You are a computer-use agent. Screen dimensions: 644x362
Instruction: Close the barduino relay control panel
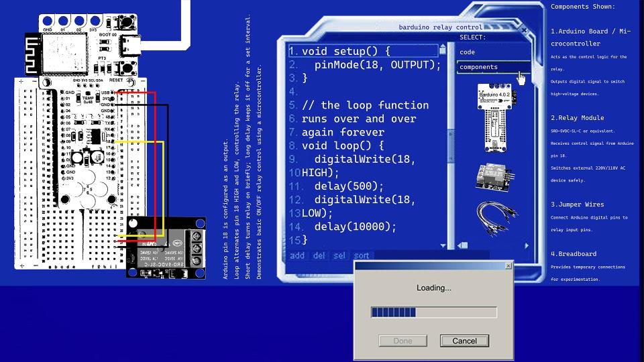tap(525, 30)
